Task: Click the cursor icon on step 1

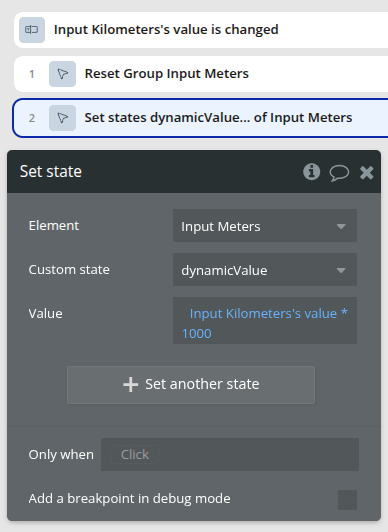Action: click(x=62, y=74)
